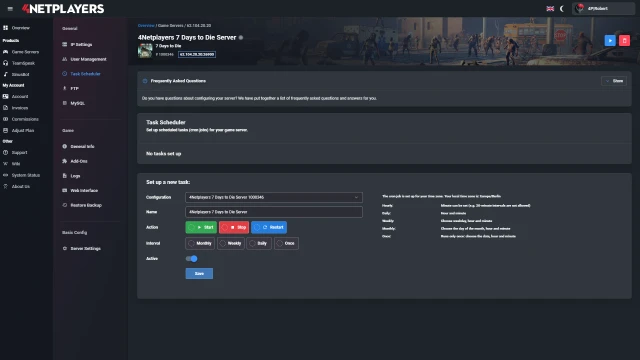The height and width of the screenshot is (360, 640).
Task: Click the MySQL database icon
Action: [64, 103]
